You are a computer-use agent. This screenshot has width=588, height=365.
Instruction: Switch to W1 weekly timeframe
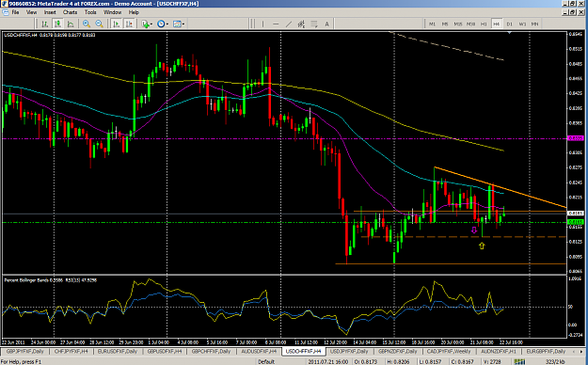tap(522, 24)
